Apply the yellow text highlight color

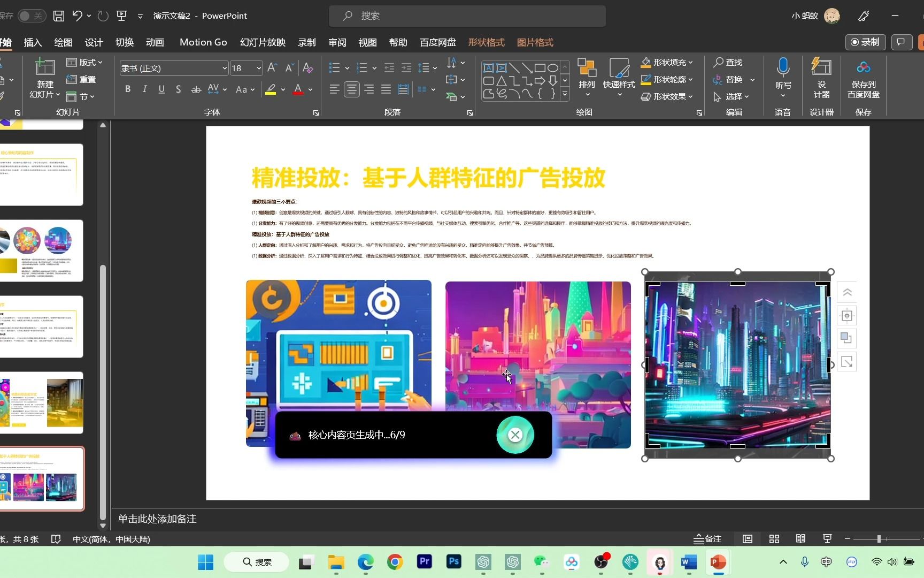[271, 89]
